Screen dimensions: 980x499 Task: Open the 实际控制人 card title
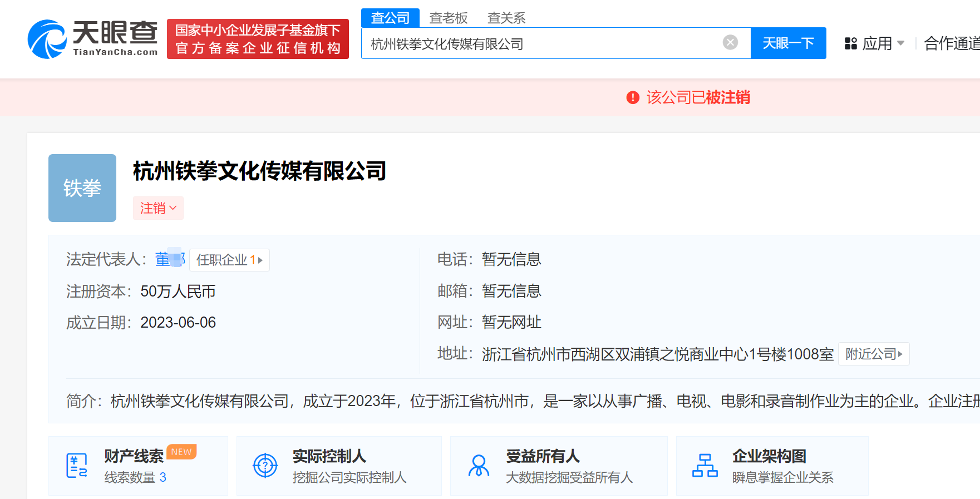click(329, 456)
